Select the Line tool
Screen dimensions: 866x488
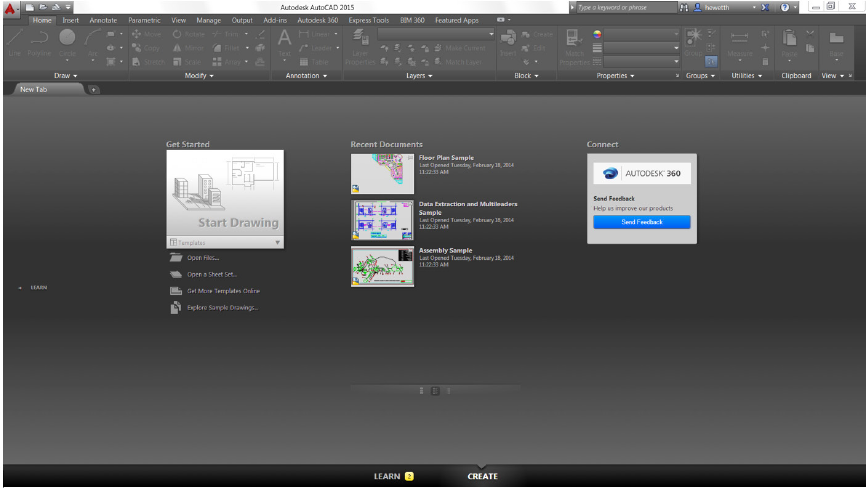click(x=15, y=43)
